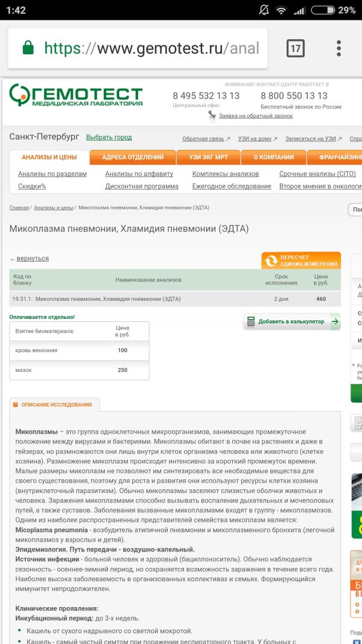Viewport: 362px width, 644px height.
Task: Tap the orange recalculate units icon
Action: pos(271,261)
